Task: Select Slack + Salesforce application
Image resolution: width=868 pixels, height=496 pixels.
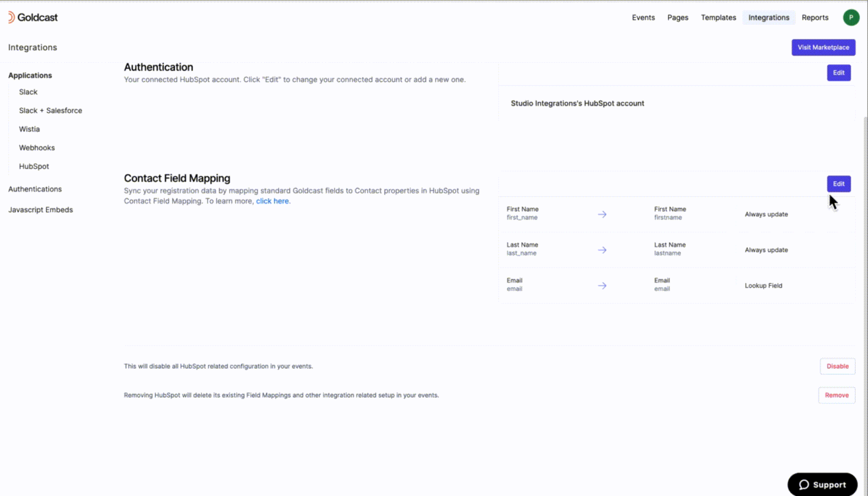Action: pyautogui.click(x=50, y=110)
